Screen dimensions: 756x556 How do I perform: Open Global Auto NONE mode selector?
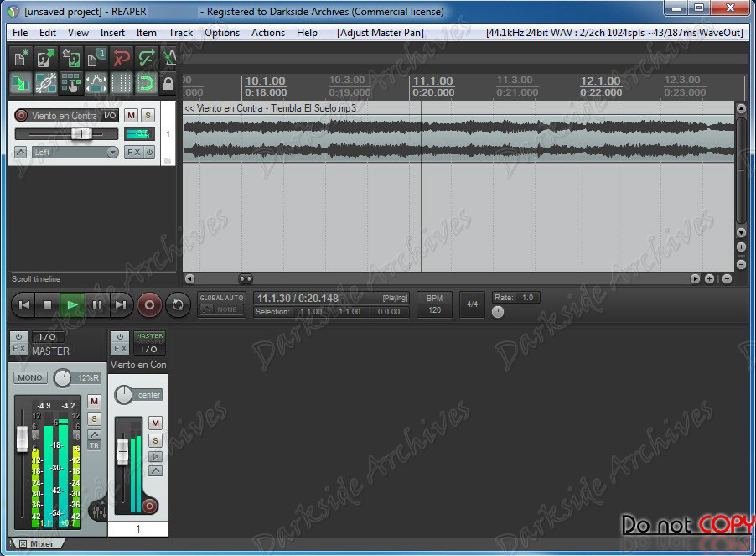tap(222, 309)
